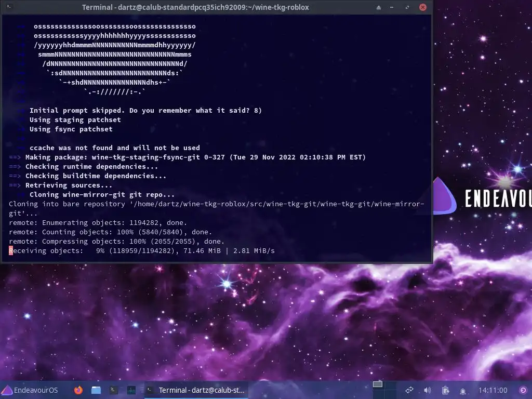Launch a new terminal from panel icon
The image size is (532, 399).
click(x=114, y=390)
